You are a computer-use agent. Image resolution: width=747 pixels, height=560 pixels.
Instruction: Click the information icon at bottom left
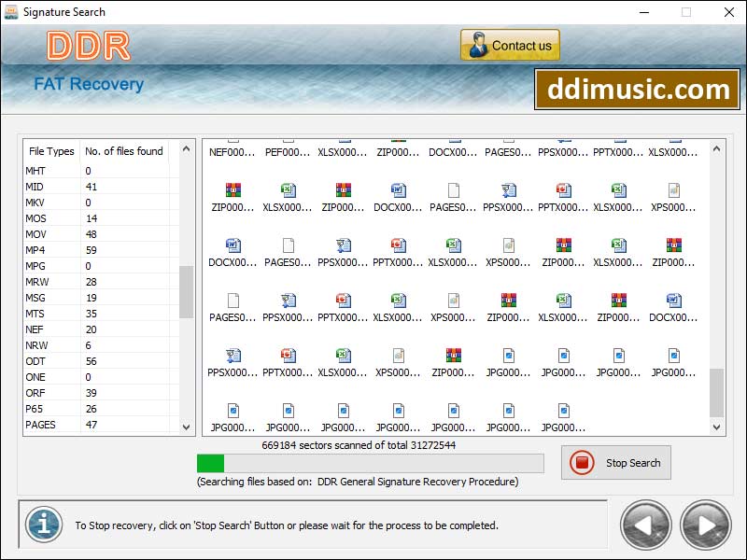point(42,525)
